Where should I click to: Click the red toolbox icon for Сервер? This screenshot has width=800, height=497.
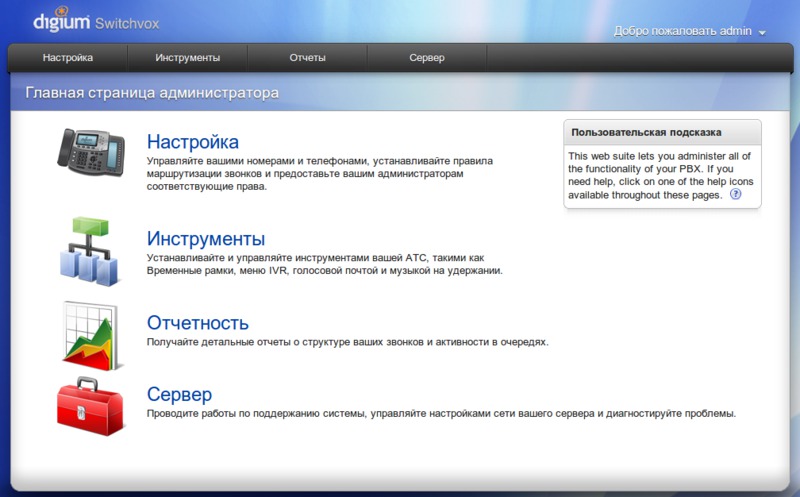[x=91, y=407]
